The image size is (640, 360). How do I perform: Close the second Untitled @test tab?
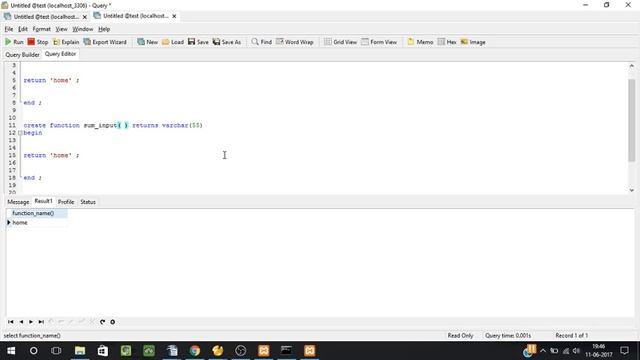click(174, 16)
